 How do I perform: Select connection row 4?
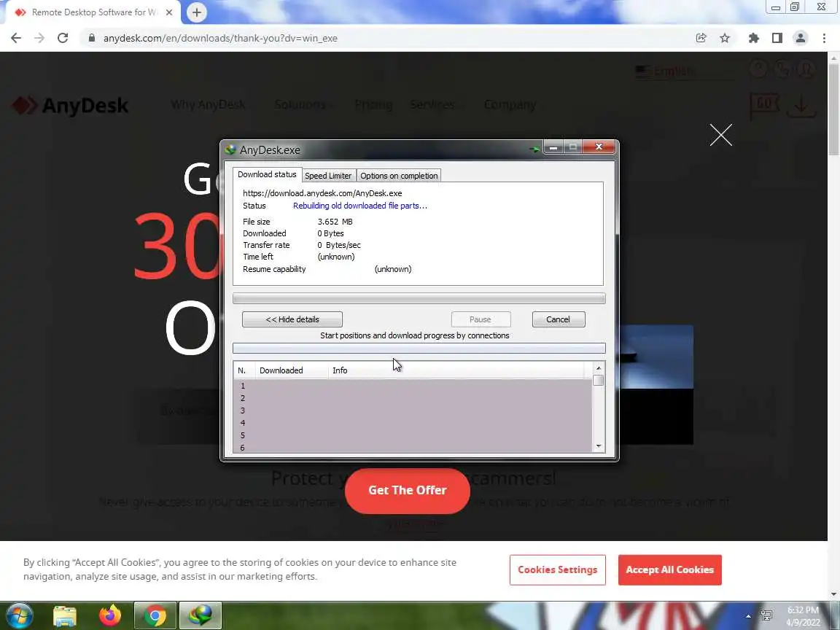(413, 423)
